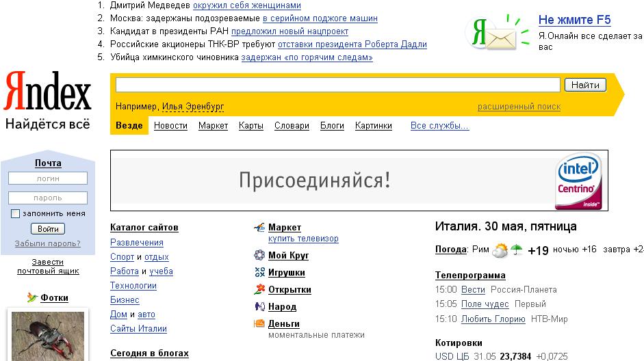Click the Присоединяйся banner
This screenshot has width=644, height=361.
pyautogui.click(x=359, y=180)
